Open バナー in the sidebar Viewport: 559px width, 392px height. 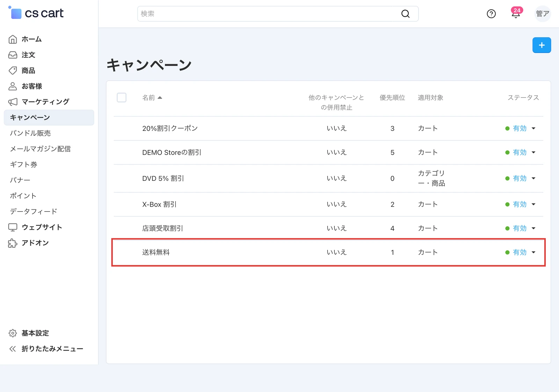point(20,180)
